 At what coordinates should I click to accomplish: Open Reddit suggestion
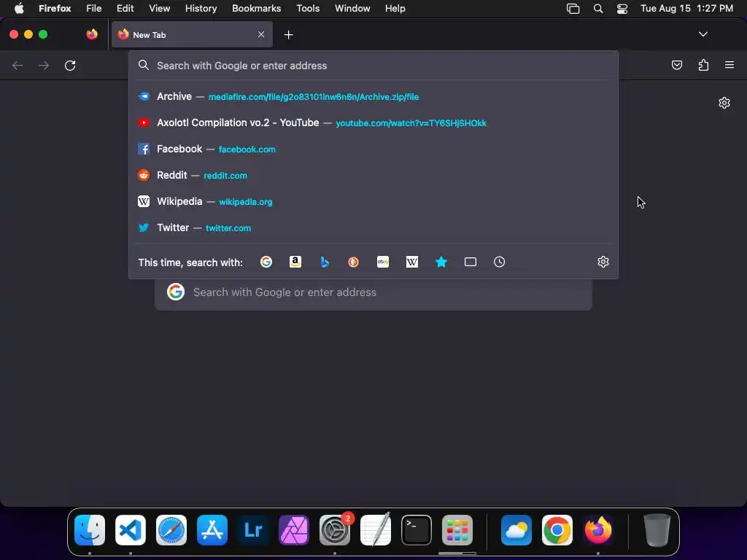pyautogui.click(x=373, y=175)
